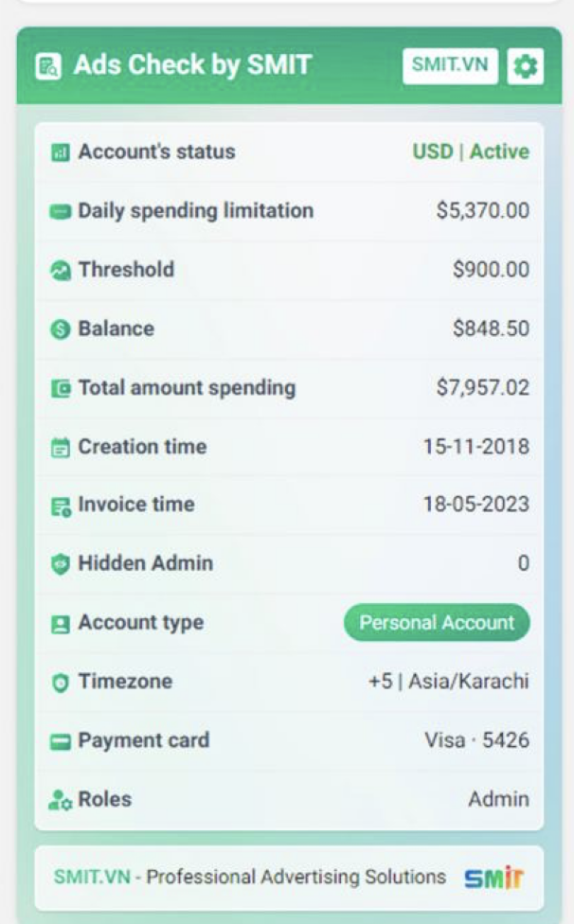Screen dimensions: 574x924
Task: Click the Account's status chart icon
Action: pyautogui.click(x=61, y=152)
